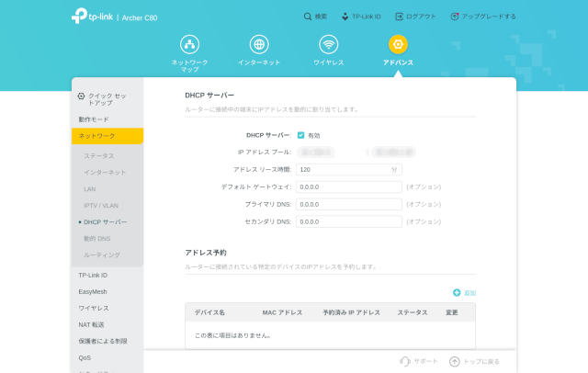
Task: Click the IP pool end address field
Action: pyautogui.click(x=394, y=153)
